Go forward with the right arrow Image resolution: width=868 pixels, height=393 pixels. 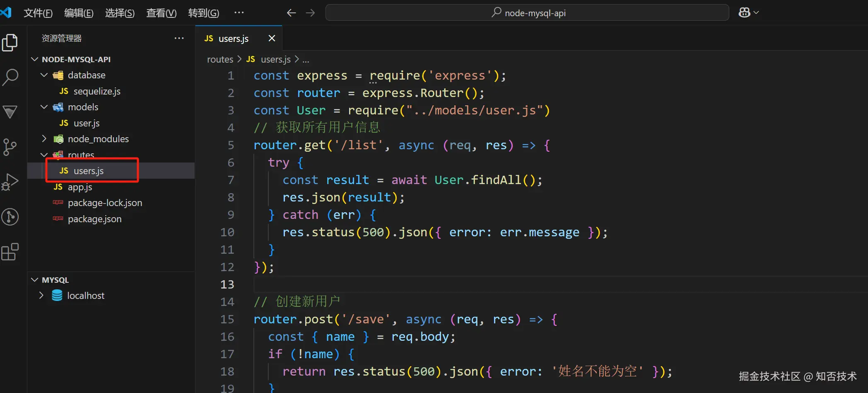(x=310, y=13)
